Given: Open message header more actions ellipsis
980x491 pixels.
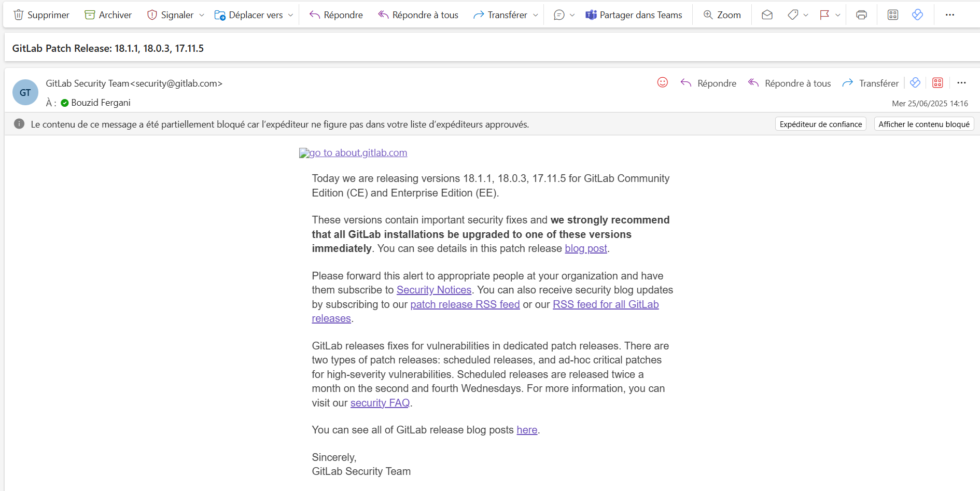Looking at the screenshot, I should (961, 83).
